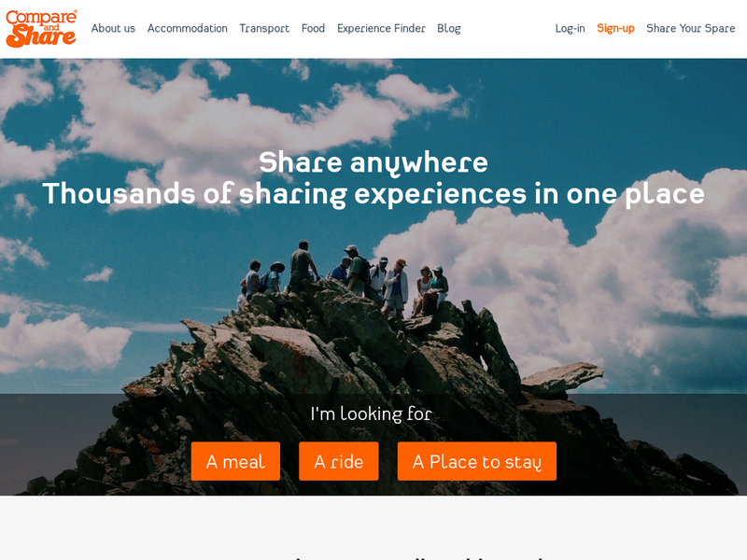Go to the Accommodation section
The height and width of the screenshot is (560, 747).
[x=188, y=29]
